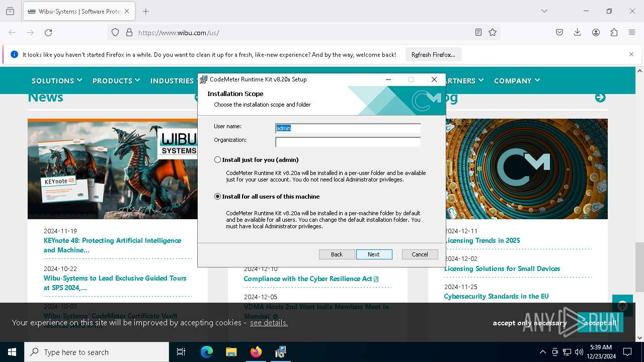Click the Blog section arrow icon

600,98
